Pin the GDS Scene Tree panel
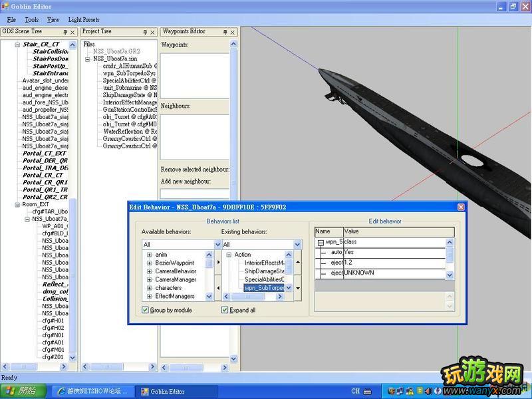The height and width of the screenshot is (399, 532). coord(65,32)
